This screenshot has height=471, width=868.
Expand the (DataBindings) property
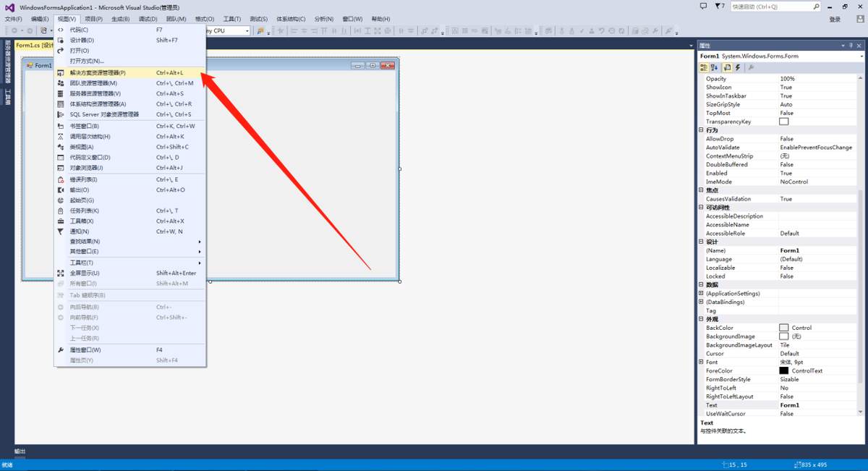coord(702,302)
